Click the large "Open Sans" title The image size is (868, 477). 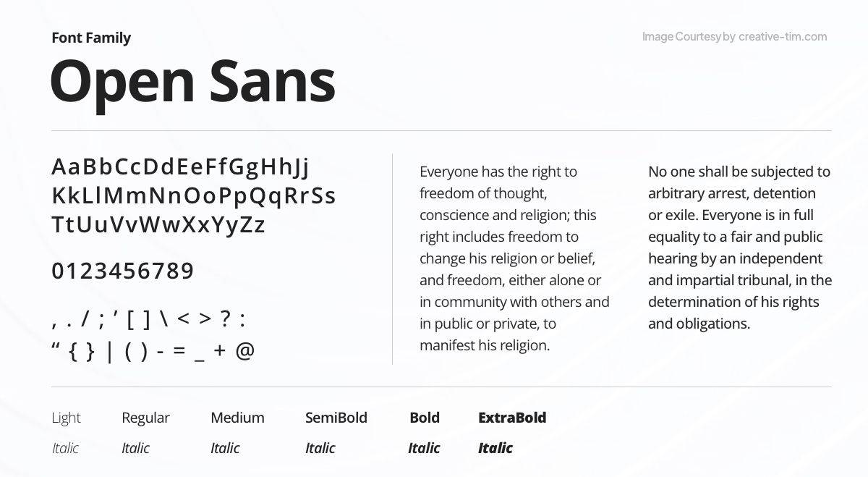click(192, 81)
